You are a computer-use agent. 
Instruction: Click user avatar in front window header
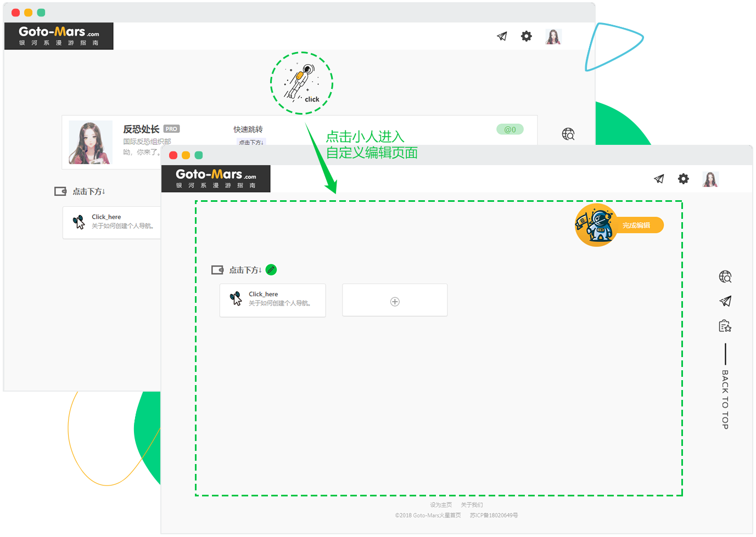710,179
